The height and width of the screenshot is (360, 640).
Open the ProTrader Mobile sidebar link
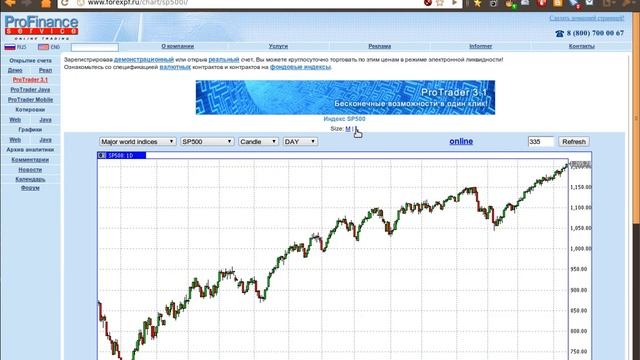tap(30, 100)
